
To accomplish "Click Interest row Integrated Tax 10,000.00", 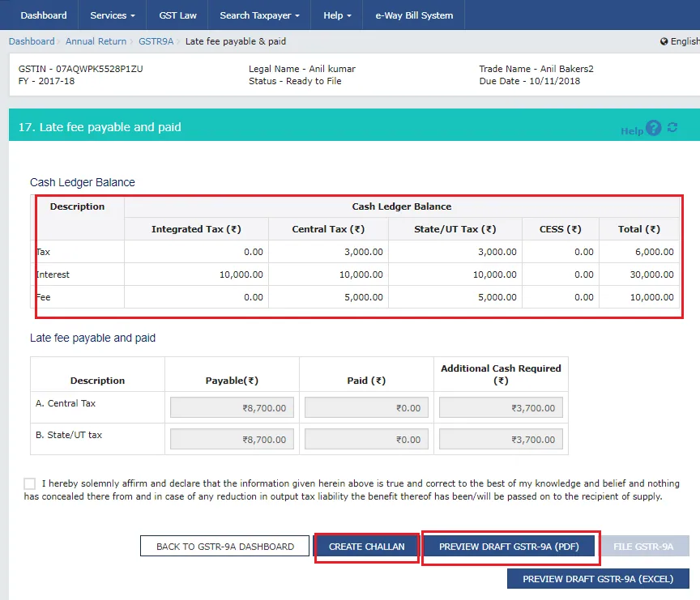I will click(x=241, y=274).
